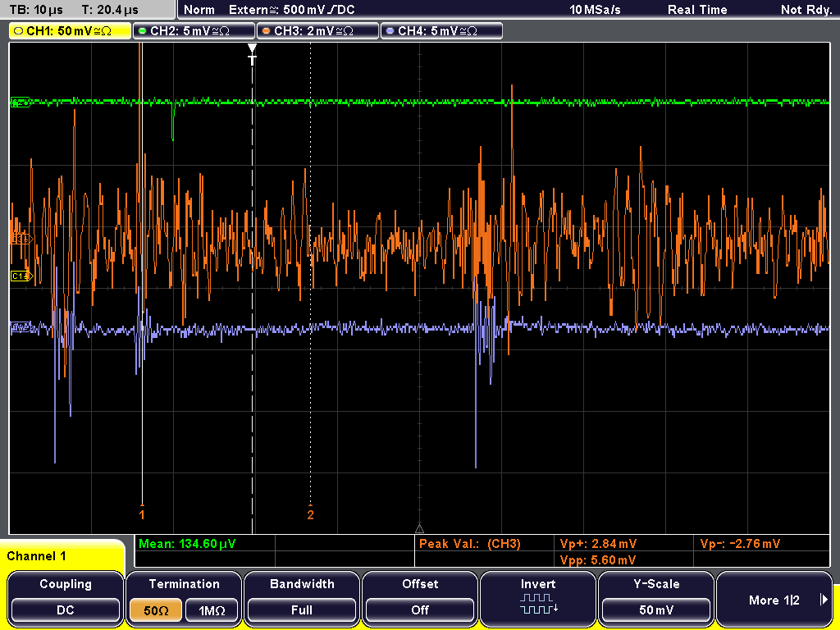
Task: Select the CH3: 2 mV channel tab
Action: 317,31
